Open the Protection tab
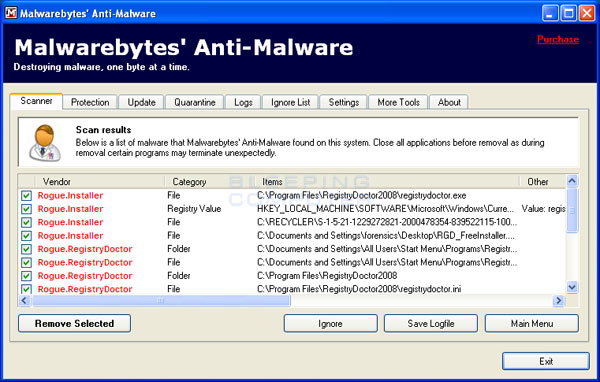Screen dimensions: 600x382 (90, 102)
